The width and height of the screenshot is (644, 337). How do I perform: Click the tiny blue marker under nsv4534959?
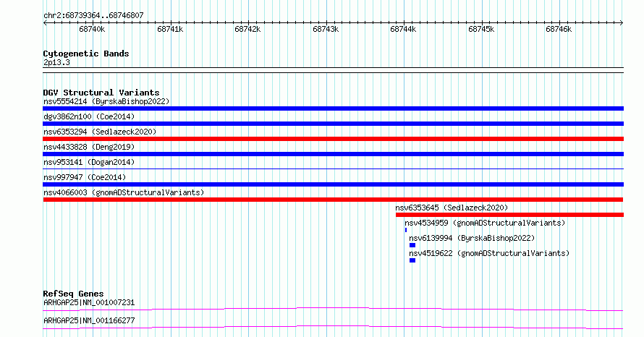pyautogui.click(x=406, y=230)
